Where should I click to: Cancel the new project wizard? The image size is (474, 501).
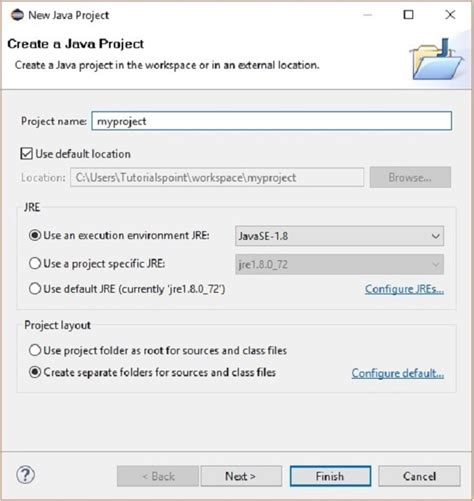click(419, 476)
